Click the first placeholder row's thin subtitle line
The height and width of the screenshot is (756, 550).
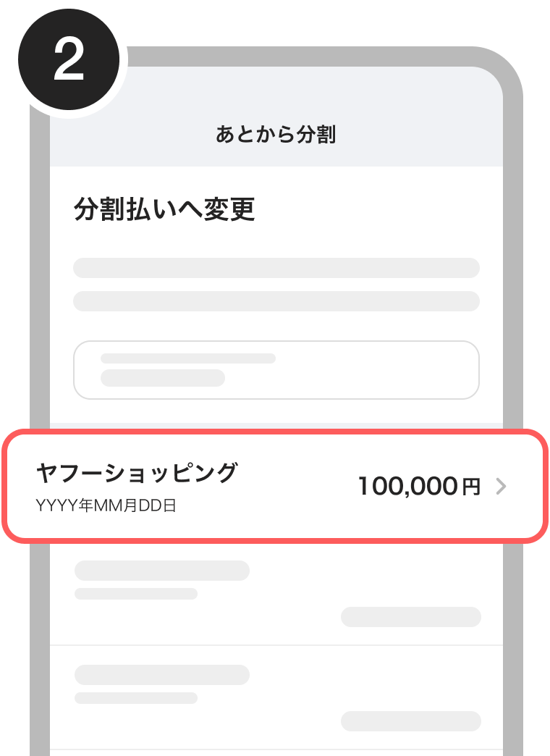pyautogui.click(x=136, y=594)
